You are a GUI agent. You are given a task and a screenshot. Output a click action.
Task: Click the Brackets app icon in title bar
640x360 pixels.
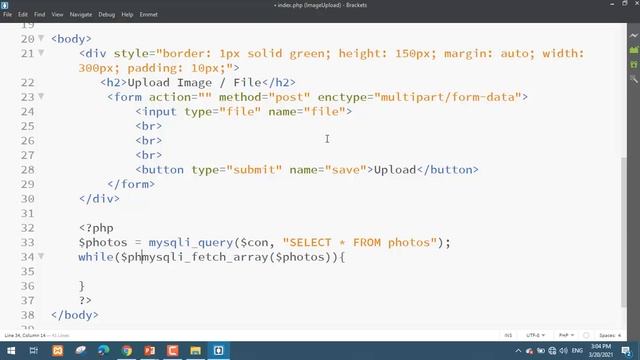[4, 5]
